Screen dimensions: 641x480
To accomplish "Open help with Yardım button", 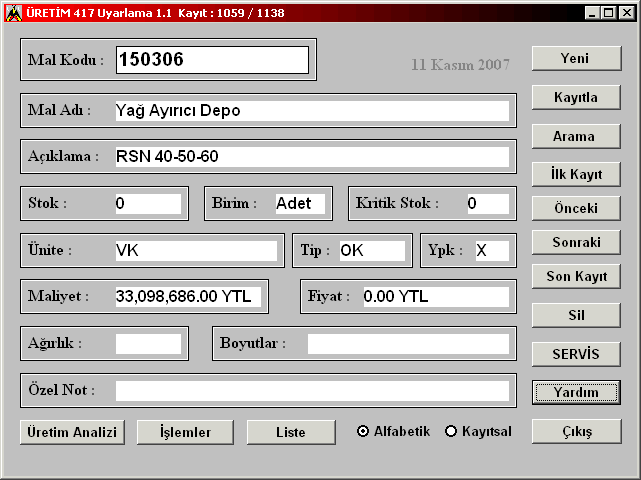I will (x=575, y=392).
